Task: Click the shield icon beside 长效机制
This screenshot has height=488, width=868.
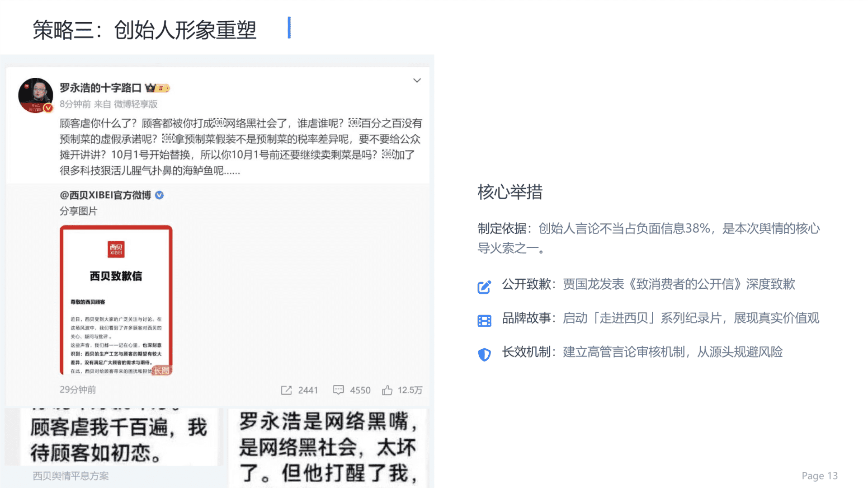Action: pos(484,355)
